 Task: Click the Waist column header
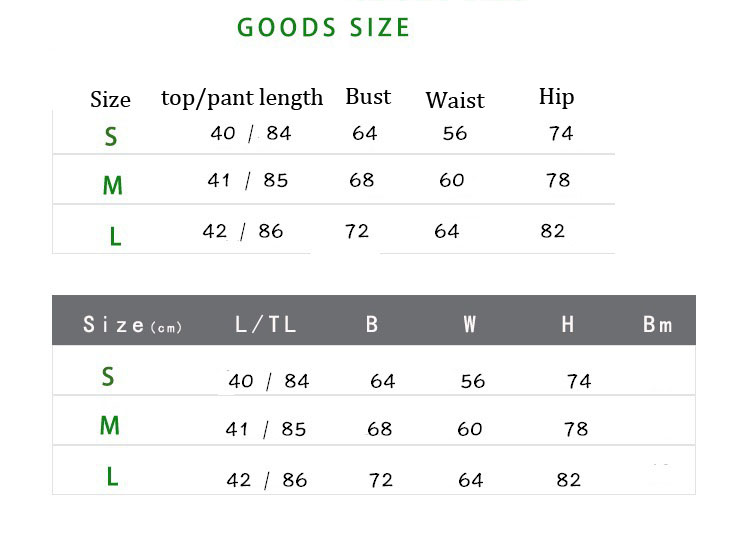454,99
